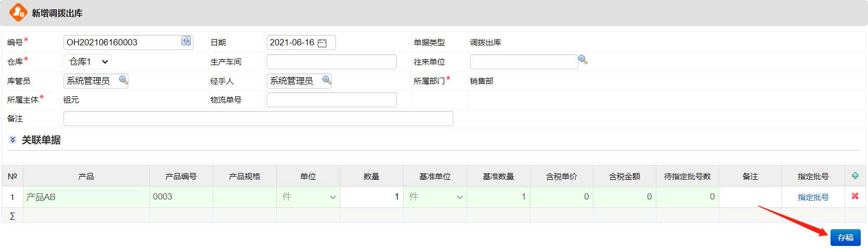Add a row with green plus icon
Viewport: 868px width, 248px height.
click(855, 176)
